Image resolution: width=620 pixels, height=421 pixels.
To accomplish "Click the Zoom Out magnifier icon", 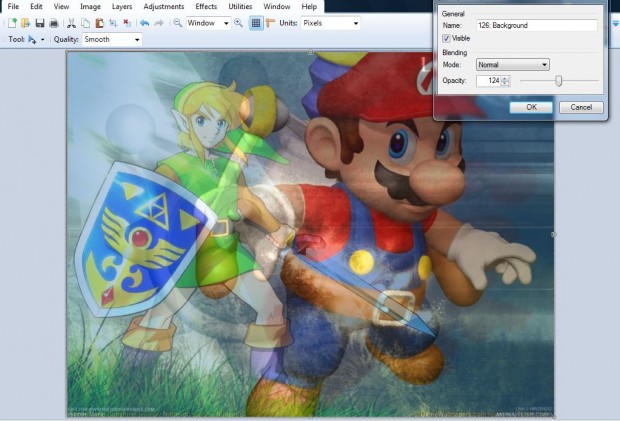I will (178, 23).
